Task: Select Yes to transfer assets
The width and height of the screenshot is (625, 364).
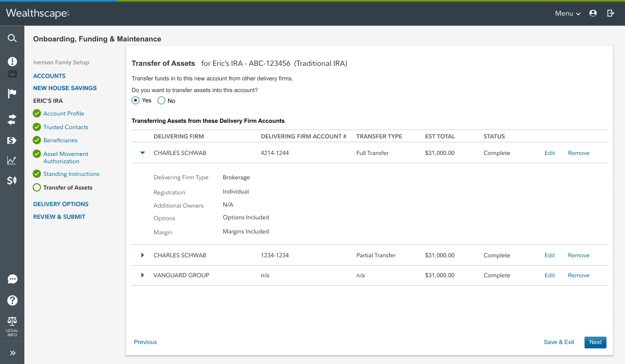Action: click(x=136, y=100)
